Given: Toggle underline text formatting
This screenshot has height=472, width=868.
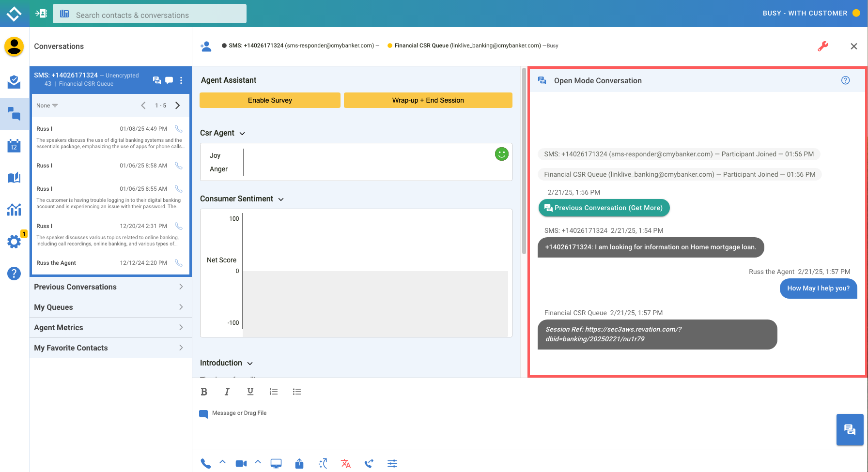Looking at the screenshot, I should pyautogui.click(x=250, y=392).
